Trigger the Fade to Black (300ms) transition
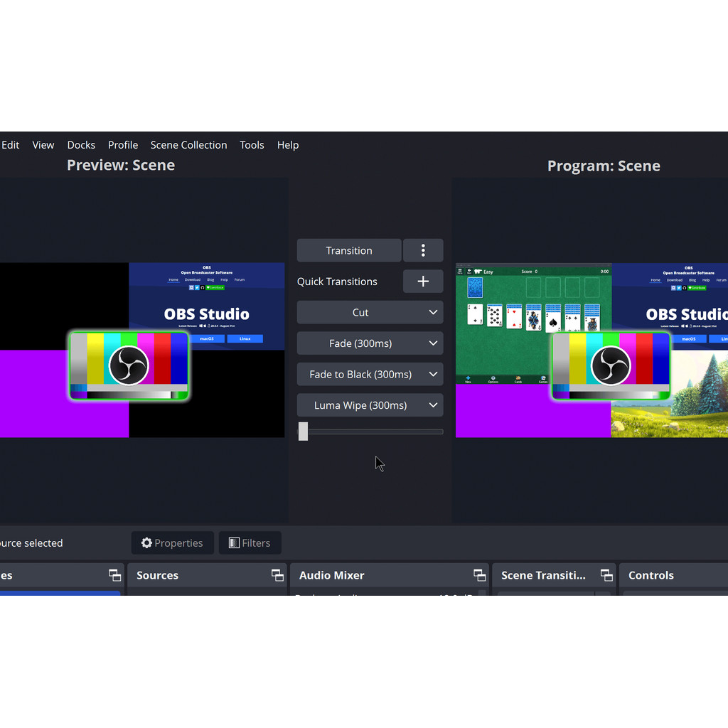The width and height of the screenshot is (728, 728). [x=360, y=374]
